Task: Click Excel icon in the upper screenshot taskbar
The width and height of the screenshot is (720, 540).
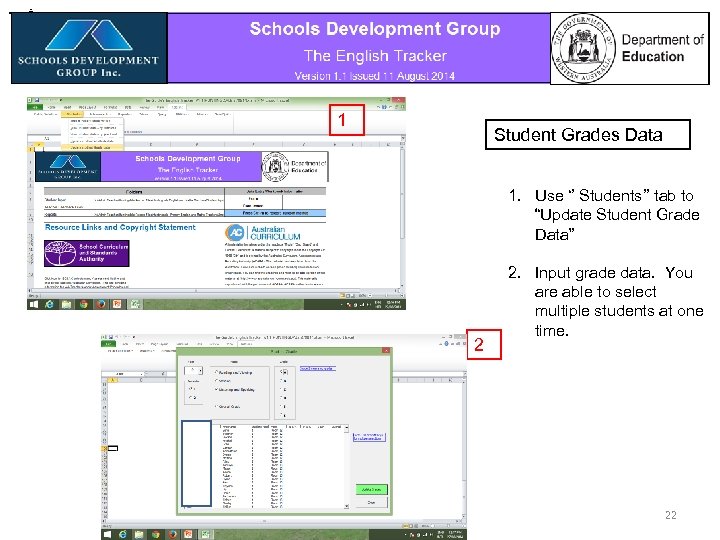Action: (x=135, y=304)
